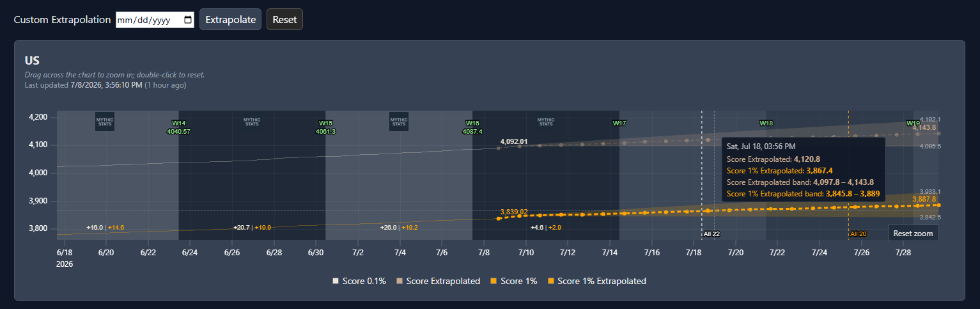
Task: Click the Extrapolate button
Action: coord(230,19)
